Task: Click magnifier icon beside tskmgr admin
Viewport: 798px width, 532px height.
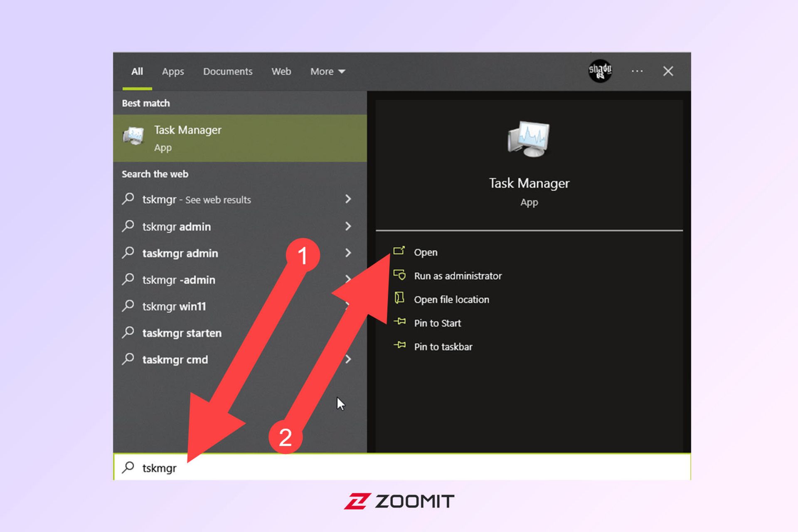Action: point(128,226)
